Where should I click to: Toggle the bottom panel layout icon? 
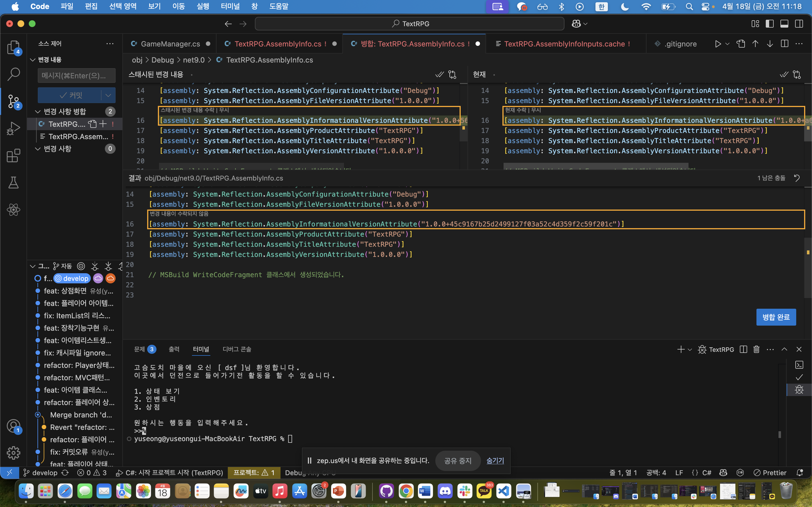pos(784,24)
